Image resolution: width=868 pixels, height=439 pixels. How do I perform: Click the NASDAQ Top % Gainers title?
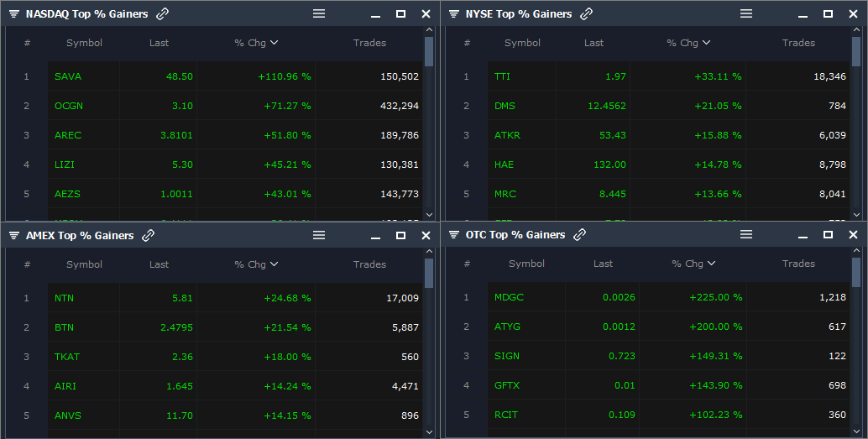tap(87, 13)
